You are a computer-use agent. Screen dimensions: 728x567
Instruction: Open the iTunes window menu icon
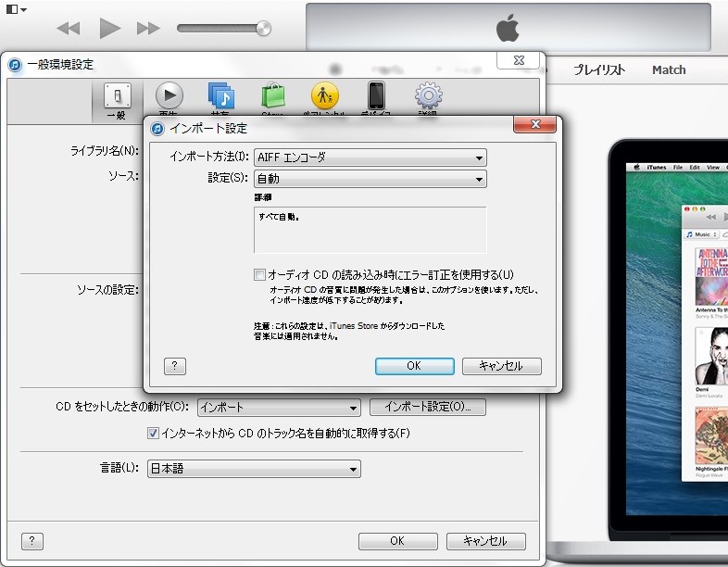point(17,9)
